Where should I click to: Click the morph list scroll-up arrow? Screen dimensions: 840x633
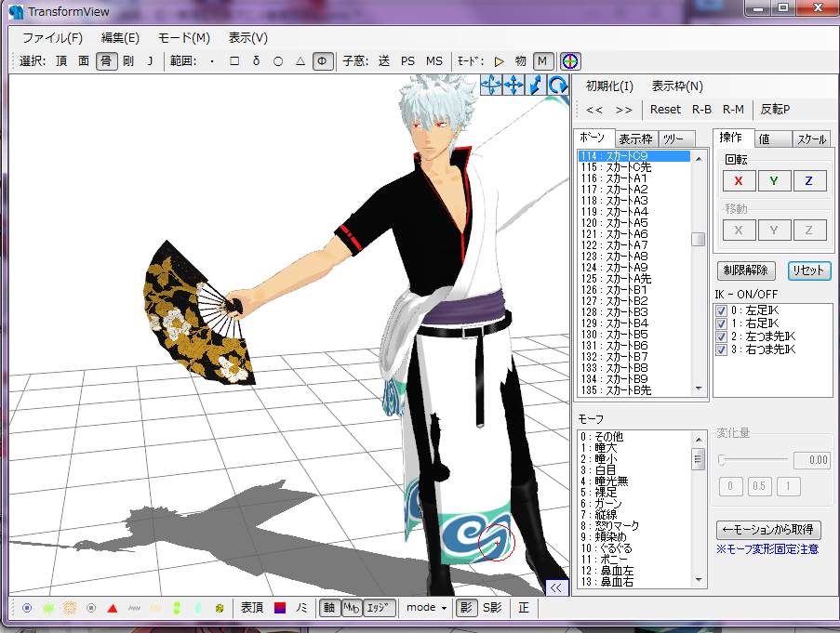pyautogui.click(x=699, y=440)
